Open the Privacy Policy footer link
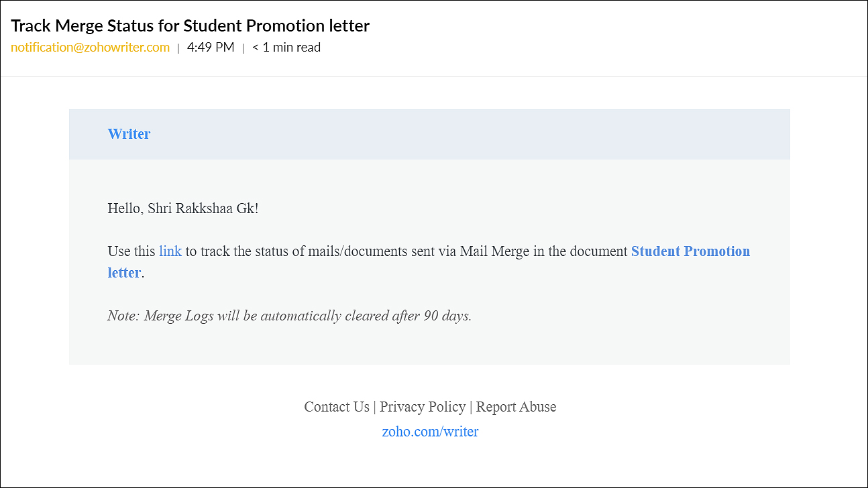 (423, 407)
